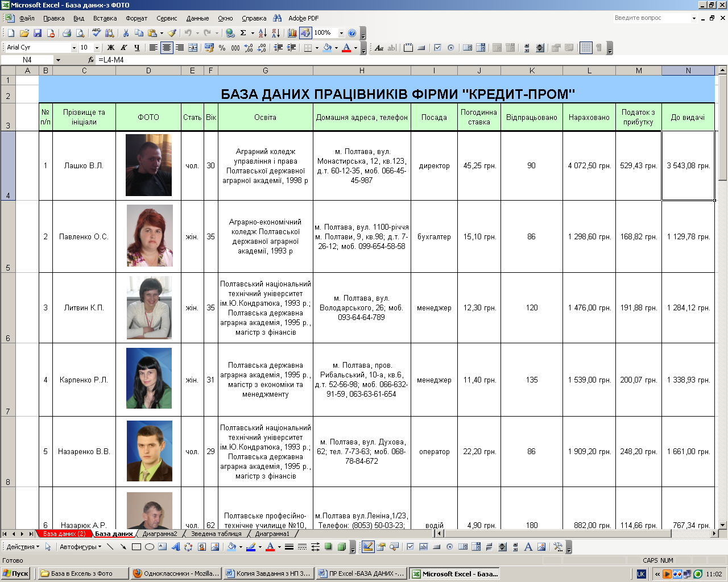Toggle center alignment
The width and height of the screenshot is (728, 582).
[x=166, y=48]
